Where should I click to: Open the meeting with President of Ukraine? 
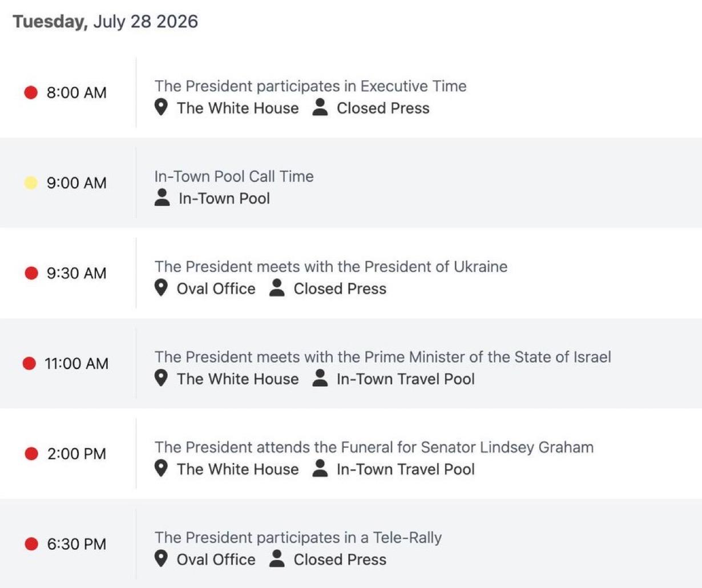[331, 266]
